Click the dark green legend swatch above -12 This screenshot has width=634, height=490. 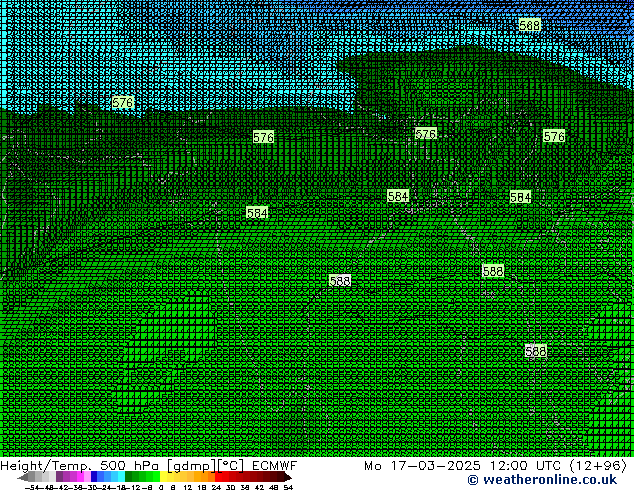point(128,477)
